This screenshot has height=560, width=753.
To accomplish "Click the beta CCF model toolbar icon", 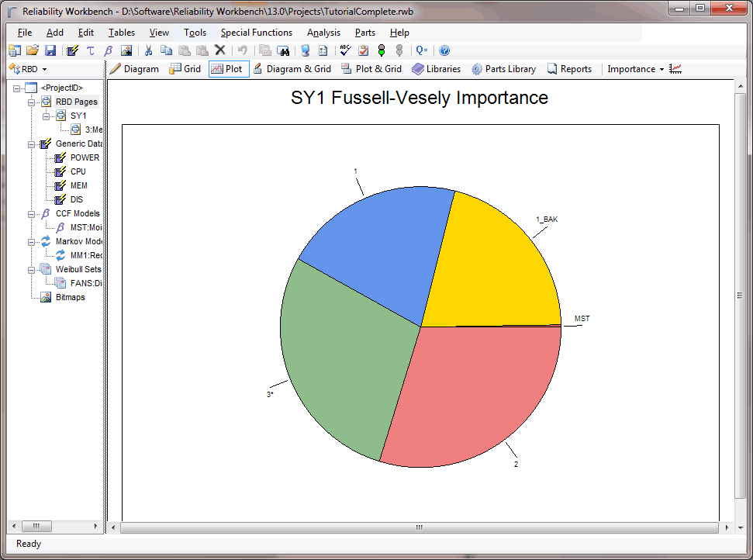I will click(108, 50).
